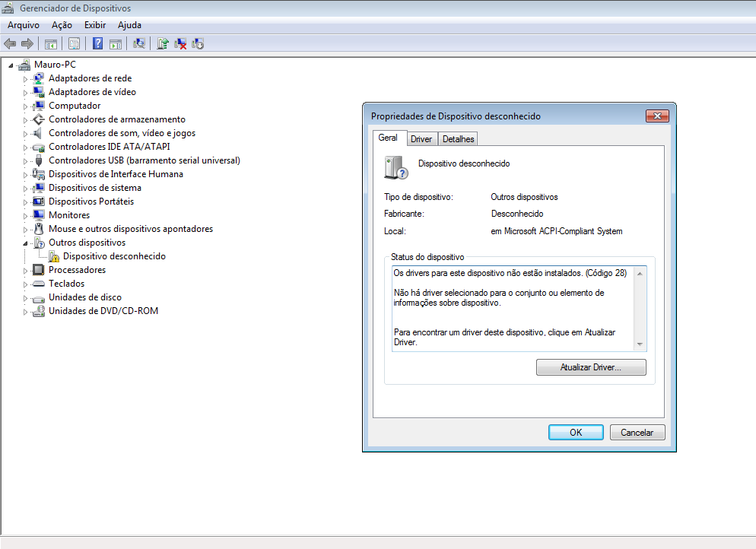Expand the Controladores IDE ATA/ATAPI node
Image resolution: width=756 pixels, height=549 pixels.
click(26, 148)
